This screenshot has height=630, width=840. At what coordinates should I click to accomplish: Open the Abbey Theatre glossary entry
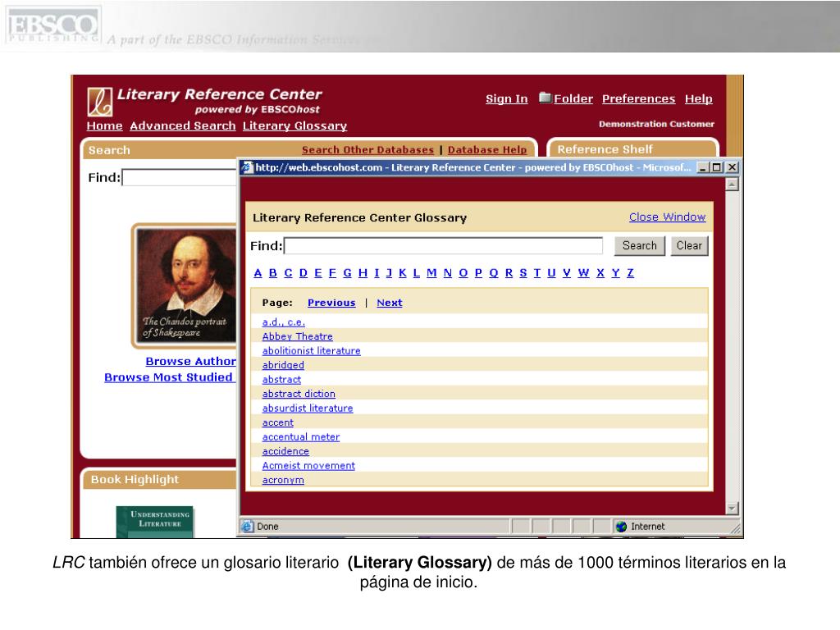(x=297, y=336)
